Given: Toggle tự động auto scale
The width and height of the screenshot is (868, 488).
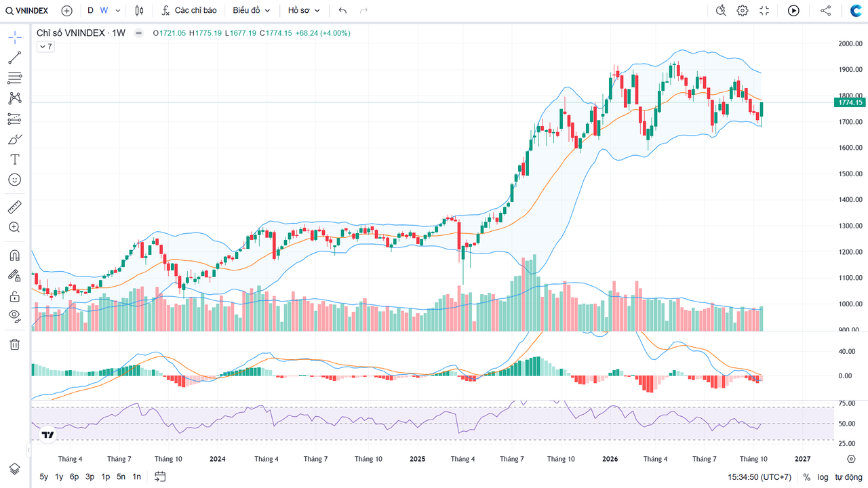Looking at the screenshot, I should click(x=848, y=477).
